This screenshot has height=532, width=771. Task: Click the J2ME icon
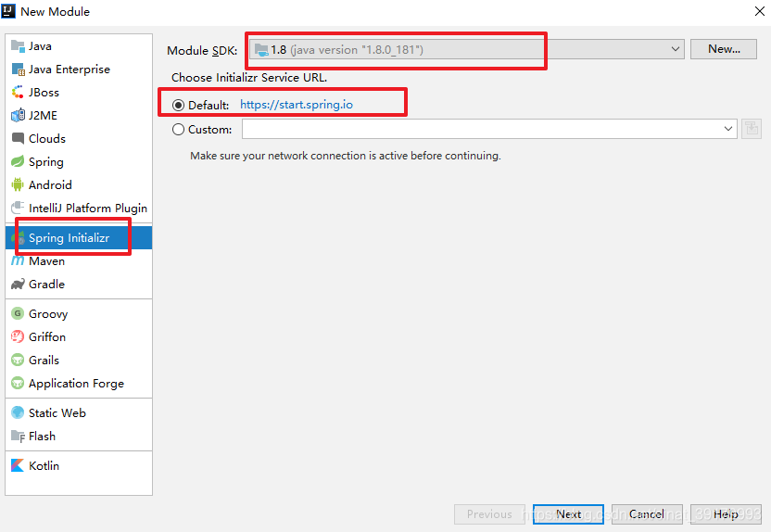pyautogui.click(x=18, y=116)
